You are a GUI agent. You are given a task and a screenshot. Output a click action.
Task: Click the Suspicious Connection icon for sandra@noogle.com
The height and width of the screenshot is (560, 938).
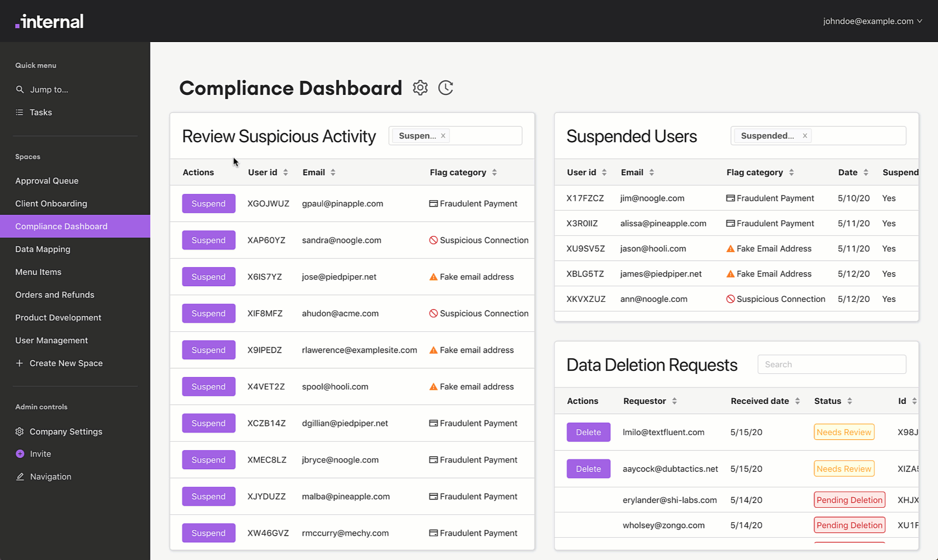[433, 240]
